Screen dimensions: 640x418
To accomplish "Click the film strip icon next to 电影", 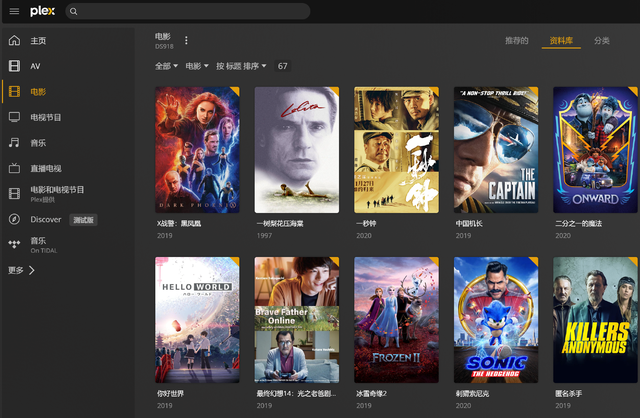I will click(14, 91).
